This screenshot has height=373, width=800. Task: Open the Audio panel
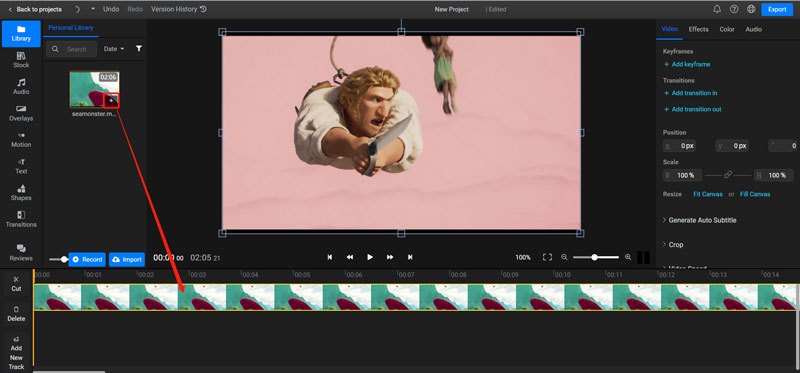click(21, 86)
